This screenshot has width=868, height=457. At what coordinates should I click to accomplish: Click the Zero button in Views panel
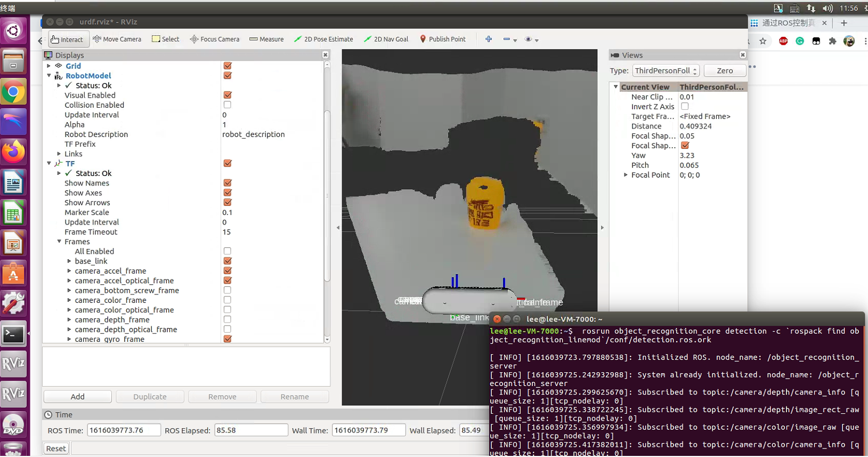724,71
